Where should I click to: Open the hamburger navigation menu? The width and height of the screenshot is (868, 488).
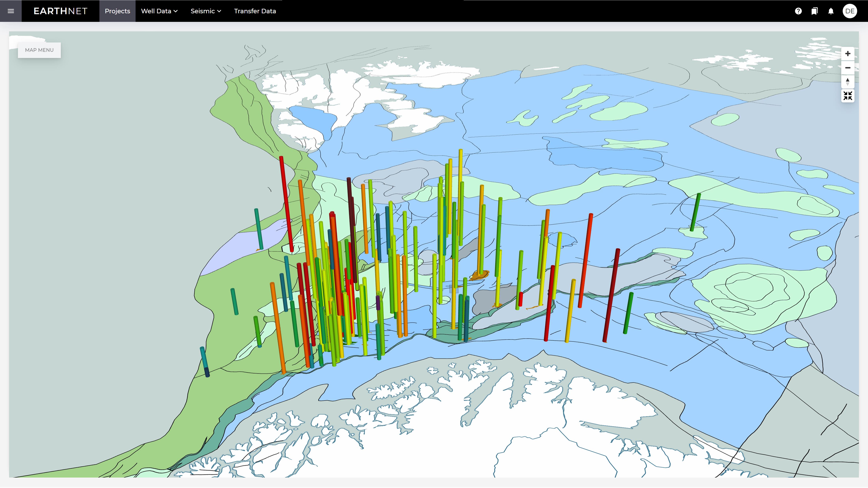click(x=11, y=11)
